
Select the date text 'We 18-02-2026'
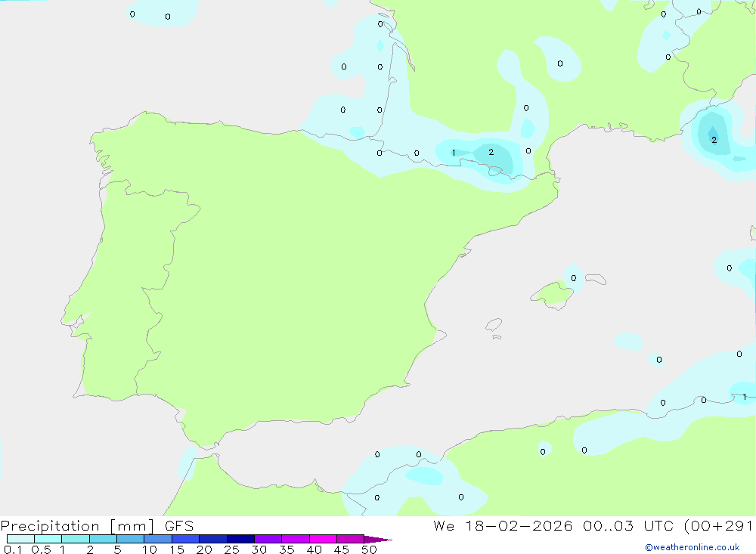(503, 525)
